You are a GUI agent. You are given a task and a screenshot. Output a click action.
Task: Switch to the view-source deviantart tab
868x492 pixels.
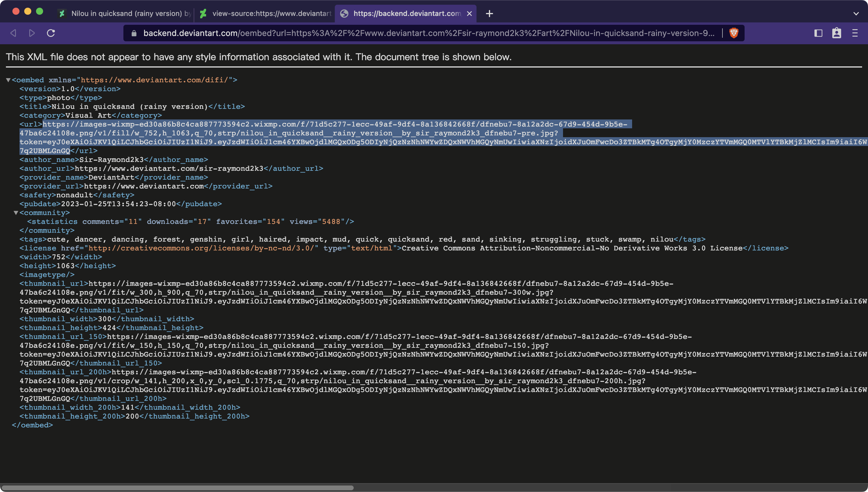[265, 14]
